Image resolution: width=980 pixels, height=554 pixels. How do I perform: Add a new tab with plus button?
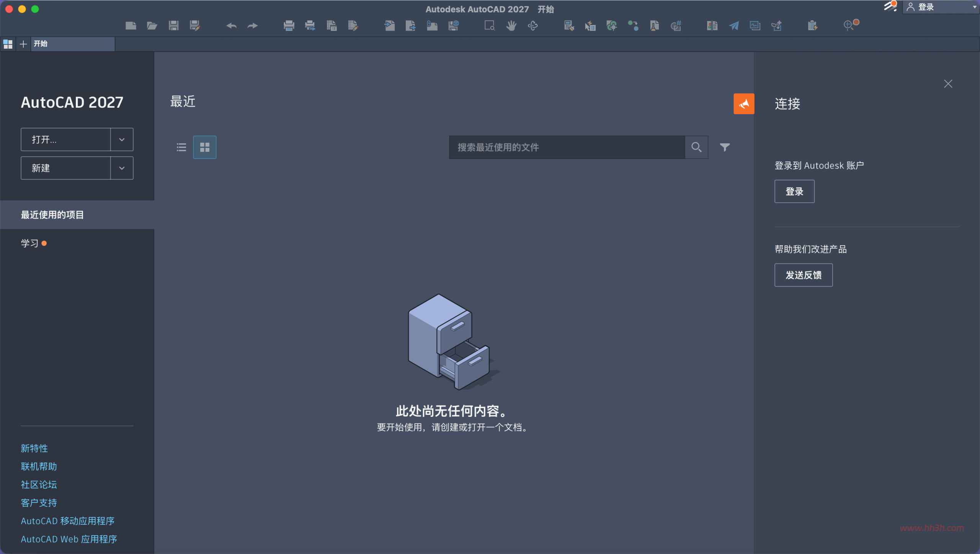point(23,44)
